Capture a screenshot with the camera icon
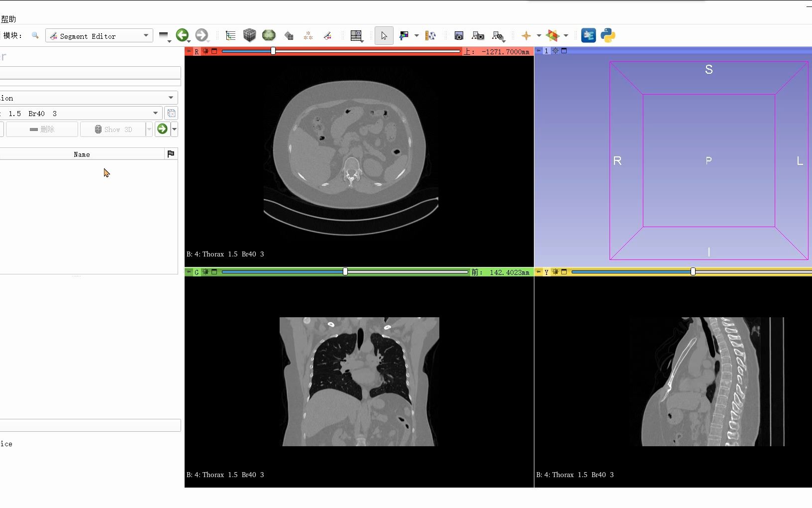Image resolution: width=812 pixels, height=508 pixels. tap(459, 35)
